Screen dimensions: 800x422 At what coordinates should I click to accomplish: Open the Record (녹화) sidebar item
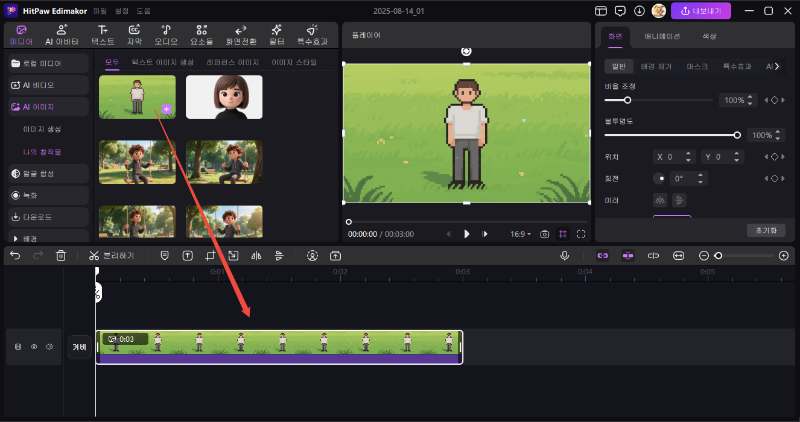coord(48,195)
